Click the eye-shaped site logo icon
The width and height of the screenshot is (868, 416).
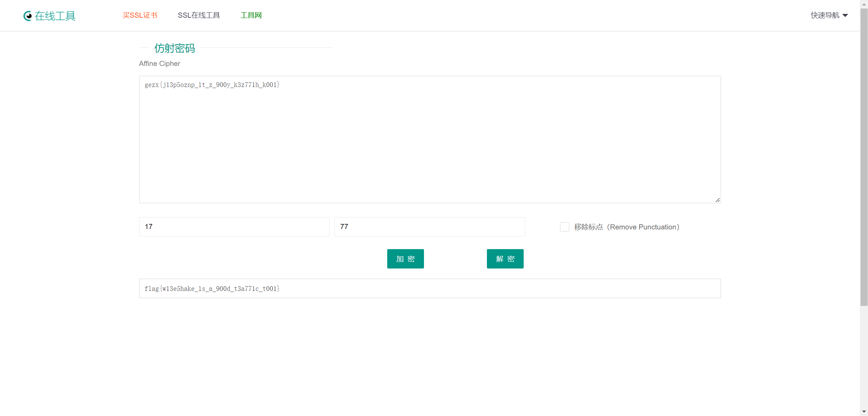point(28,16)
